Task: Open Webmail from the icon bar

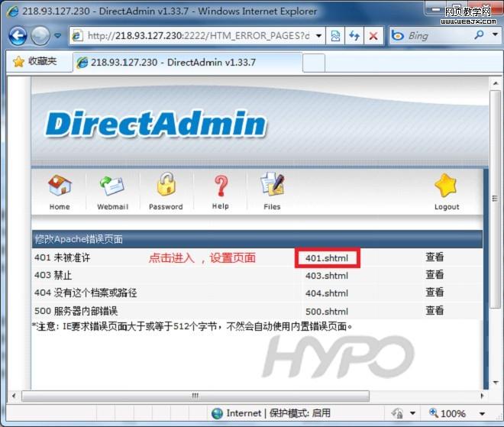Action: [112, 186]
